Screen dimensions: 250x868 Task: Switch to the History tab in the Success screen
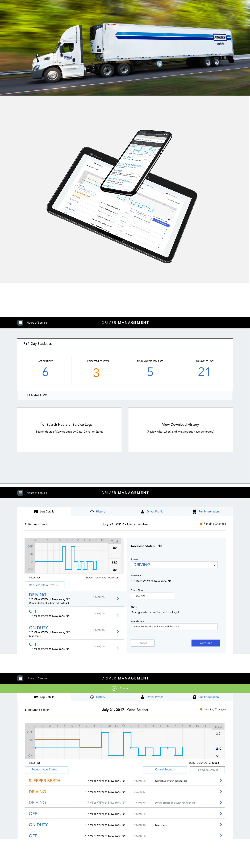coord(98,697)
